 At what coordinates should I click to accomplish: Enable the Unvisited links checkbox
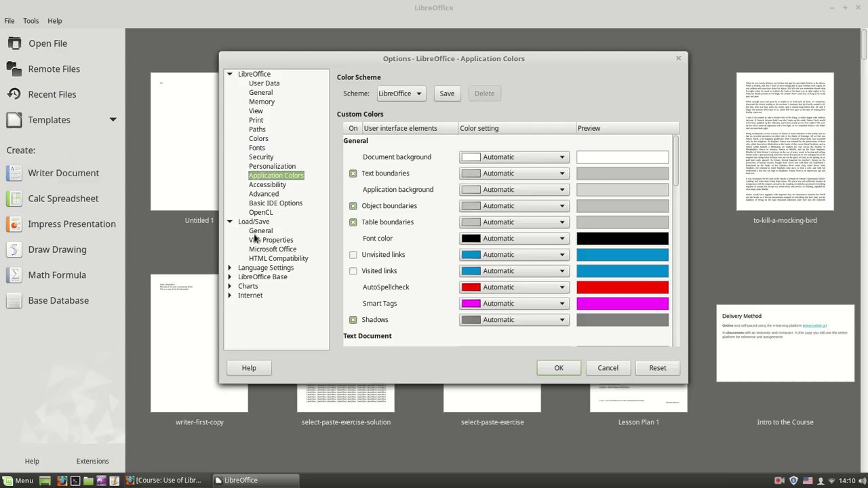pos(353,255)
